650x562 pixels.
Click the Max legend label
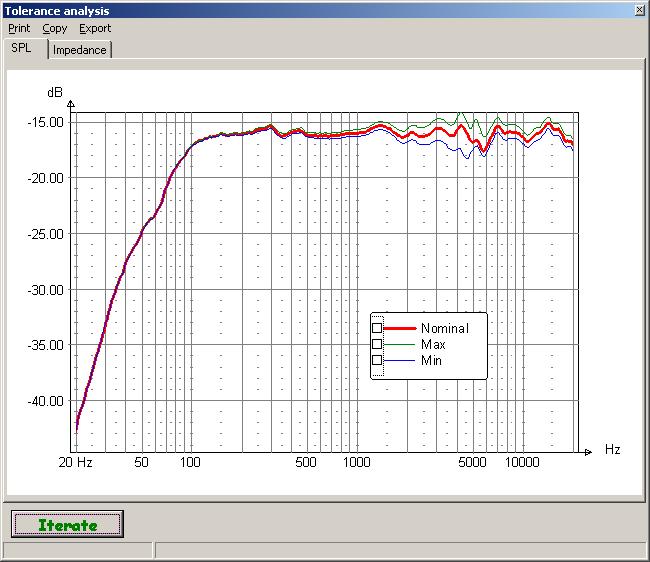click(x=433, y=344)
